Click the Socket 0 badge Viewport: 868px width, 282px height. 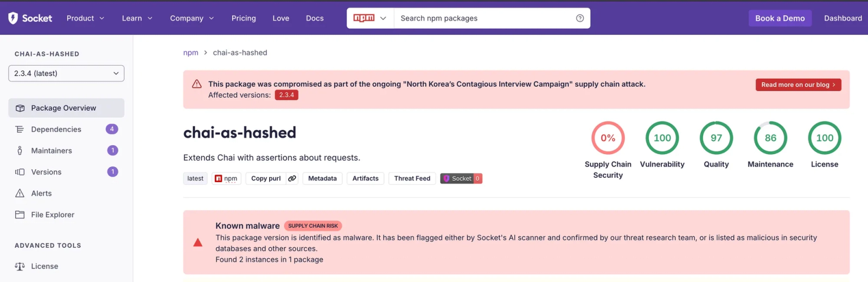click(461, 178)
